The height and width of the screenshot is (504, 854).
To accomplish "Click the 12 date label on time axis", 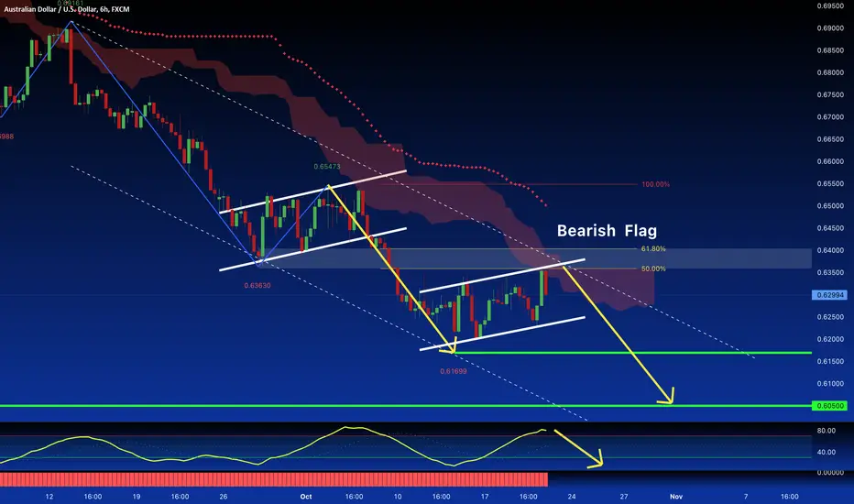I will click(49, 497).
